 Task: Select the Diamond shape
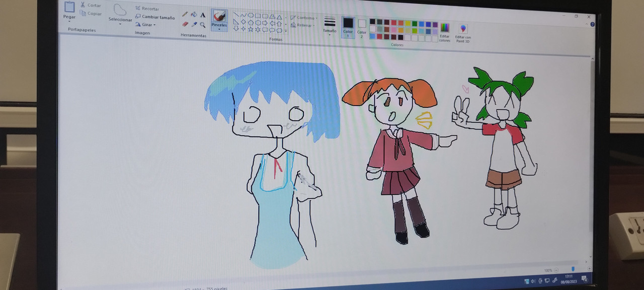click(244, 22)
